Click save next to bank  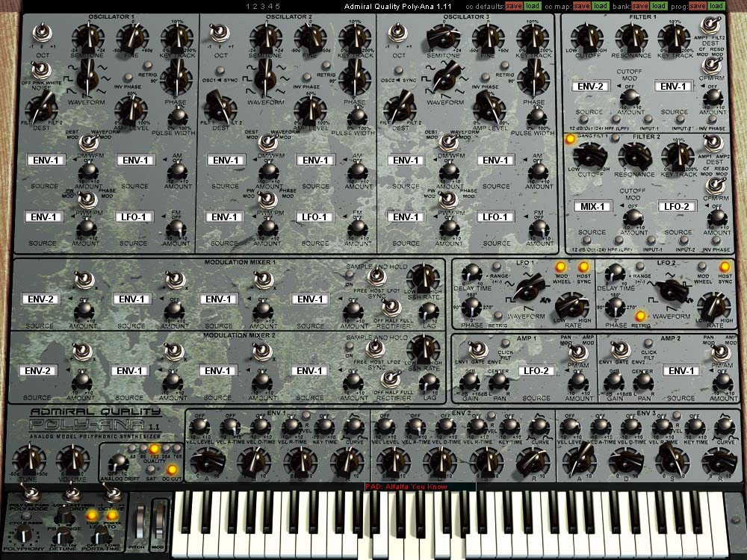640,6
